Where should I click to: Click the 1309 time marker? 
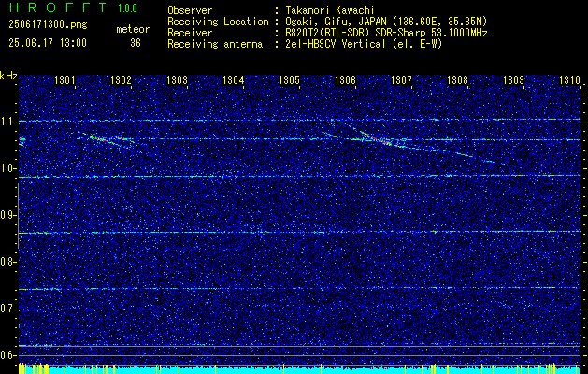pyautogui.click(x=513, y=79)
